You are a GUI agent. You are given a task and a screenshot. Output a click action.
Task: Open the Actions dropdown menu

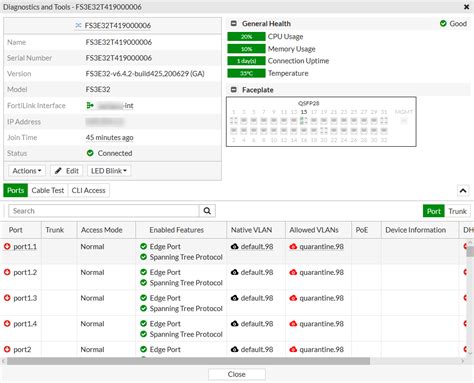pyautogui.click(x=27, y=171)
